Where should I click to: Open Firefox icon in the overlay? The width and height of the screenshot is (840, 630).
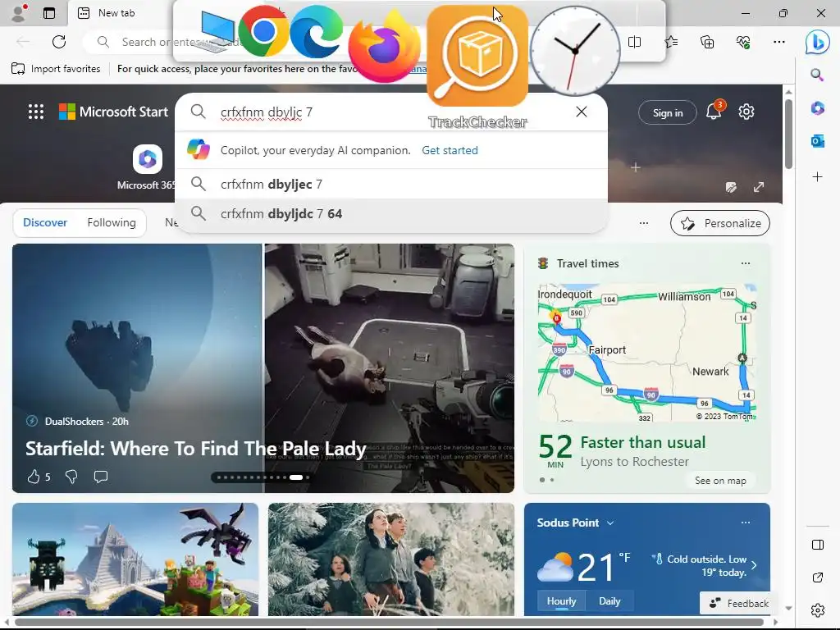coord(384,46)
